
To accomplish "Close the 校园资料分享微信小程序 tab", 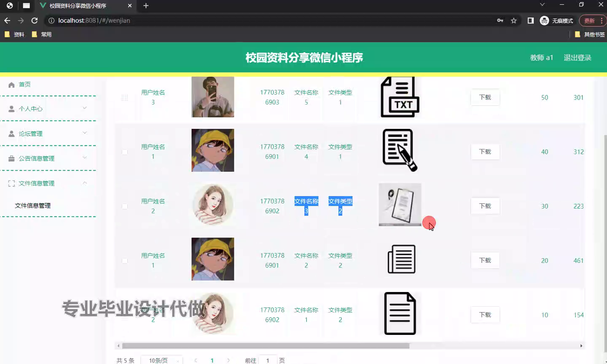I will click(x=130, y=5).
